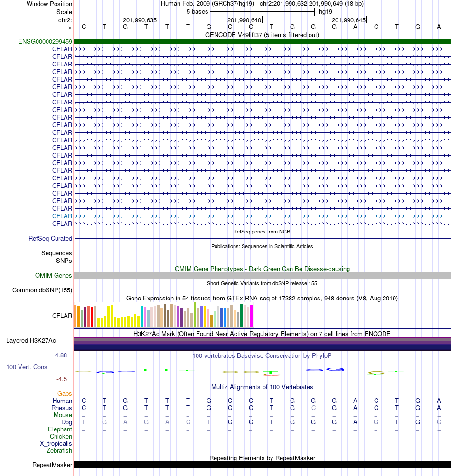The width and height of the screenshot is (451, 476).
Task: Click the hg19 label beside the scale bar
Action: pos(326,12)
